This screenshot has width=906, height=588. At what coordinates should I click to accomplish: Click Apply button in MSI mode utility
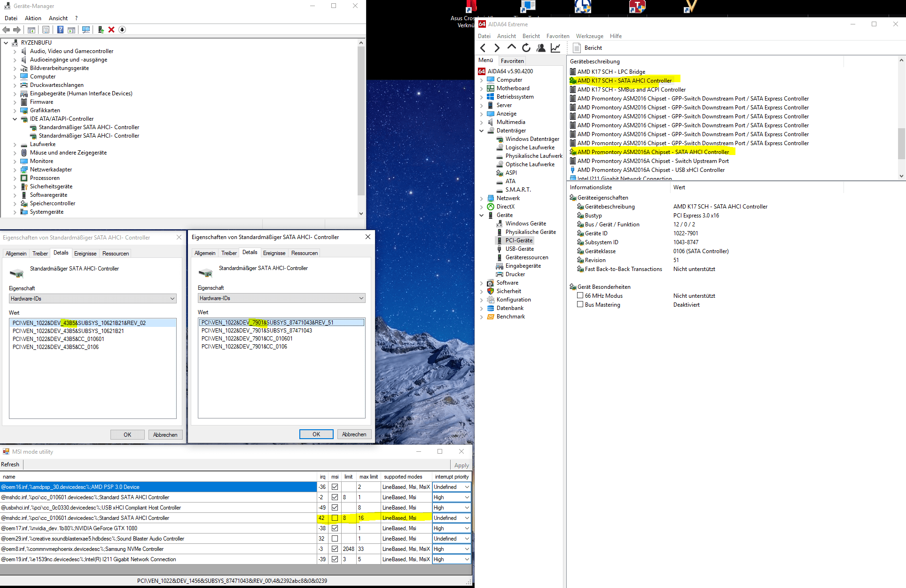(461, 465)
